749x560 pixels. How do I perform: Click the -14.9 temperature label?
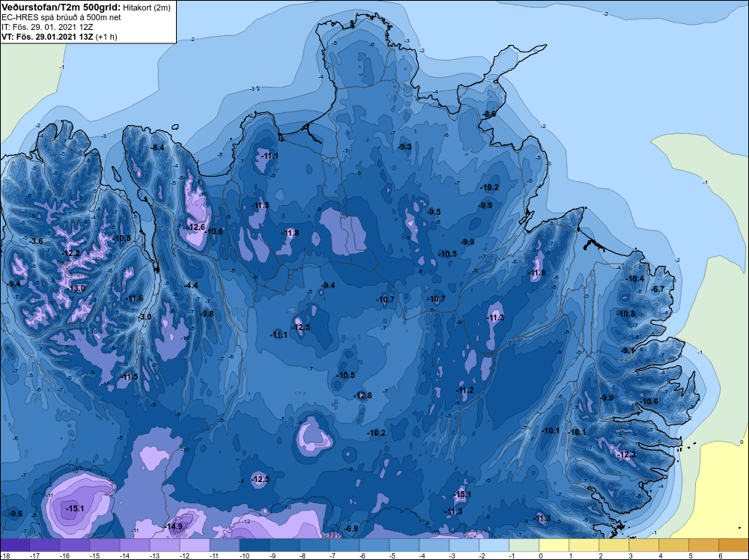pyautogui.click(x=174, y=526)
